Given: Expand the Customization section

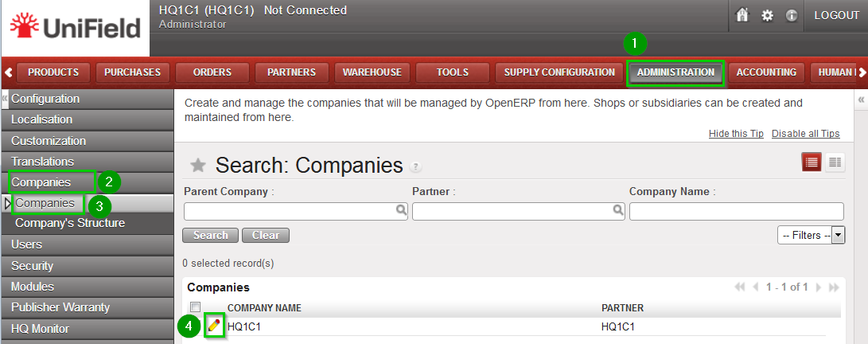Looking at the screenshot, I should coord(88,141).
